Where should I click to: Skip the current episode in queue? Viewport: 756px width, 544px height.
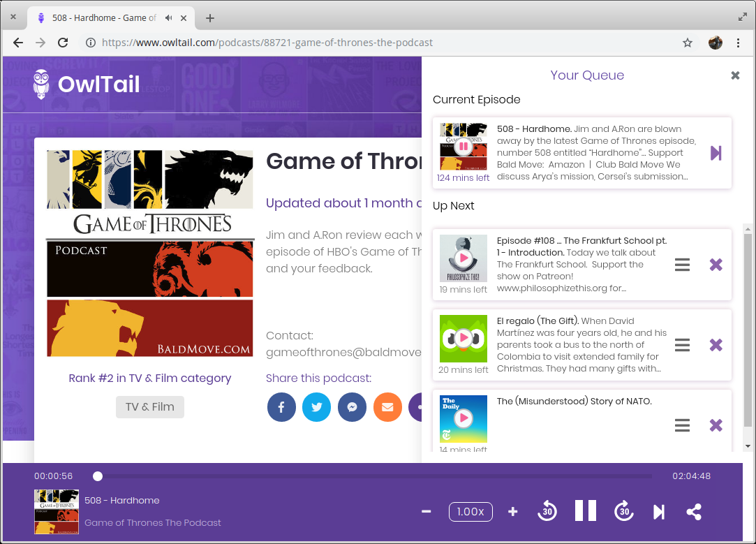coord(716,153)
